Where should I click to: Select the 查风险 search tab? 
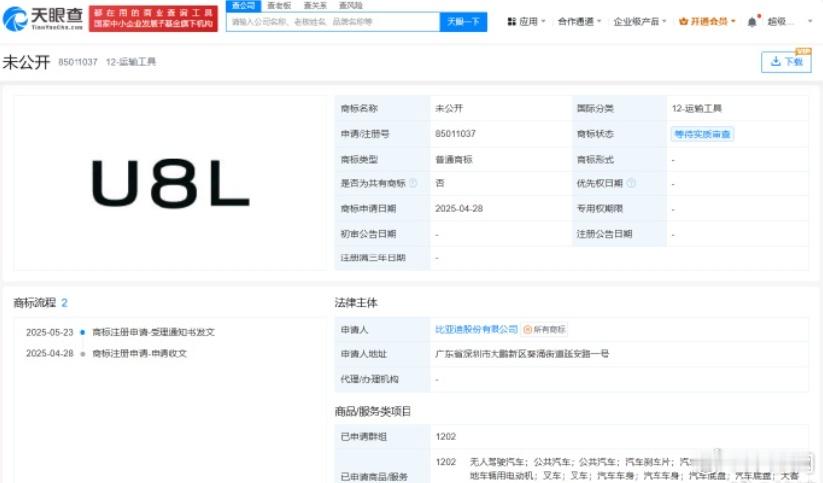[351, 6]
